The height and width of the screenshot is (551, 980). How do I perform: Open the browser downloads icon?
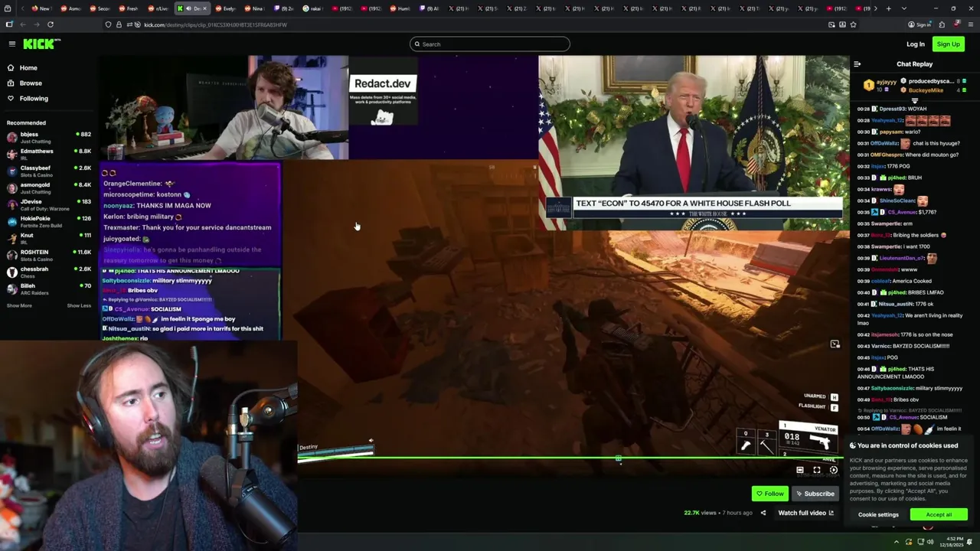[842, 24]
